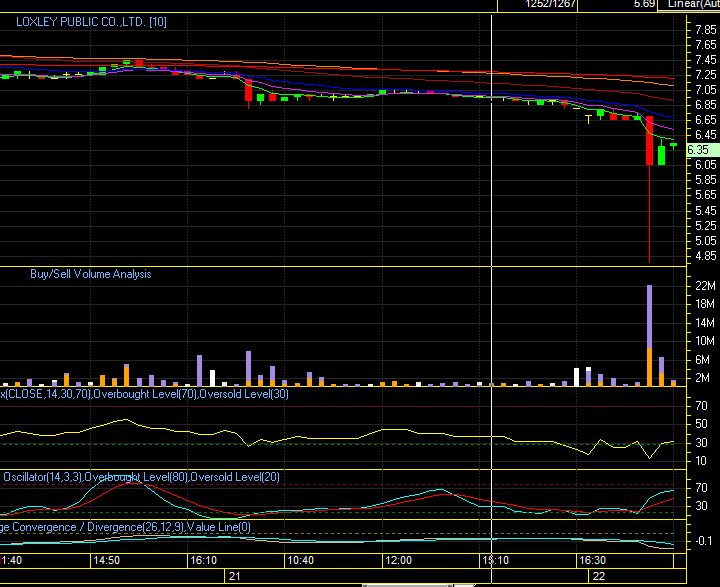Click the Convergence / Divergence(26,12,9) indicator label

[x=125, y=527]
